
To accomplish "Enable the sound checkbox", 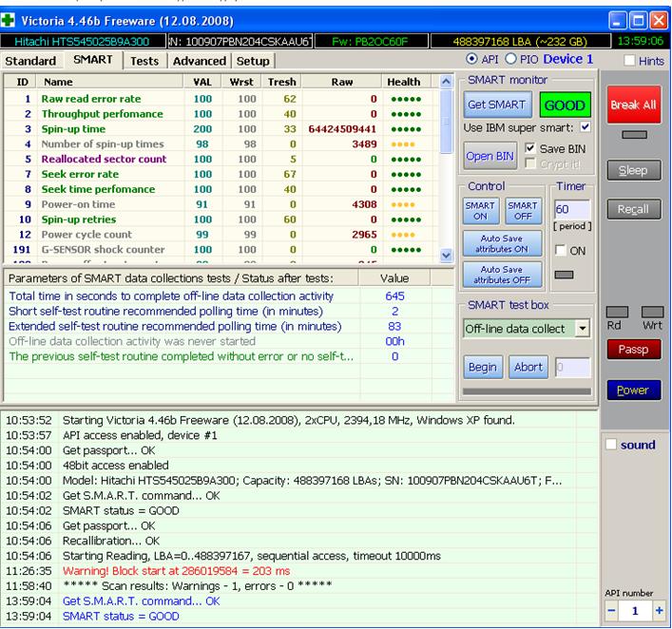I will (611, 445).
